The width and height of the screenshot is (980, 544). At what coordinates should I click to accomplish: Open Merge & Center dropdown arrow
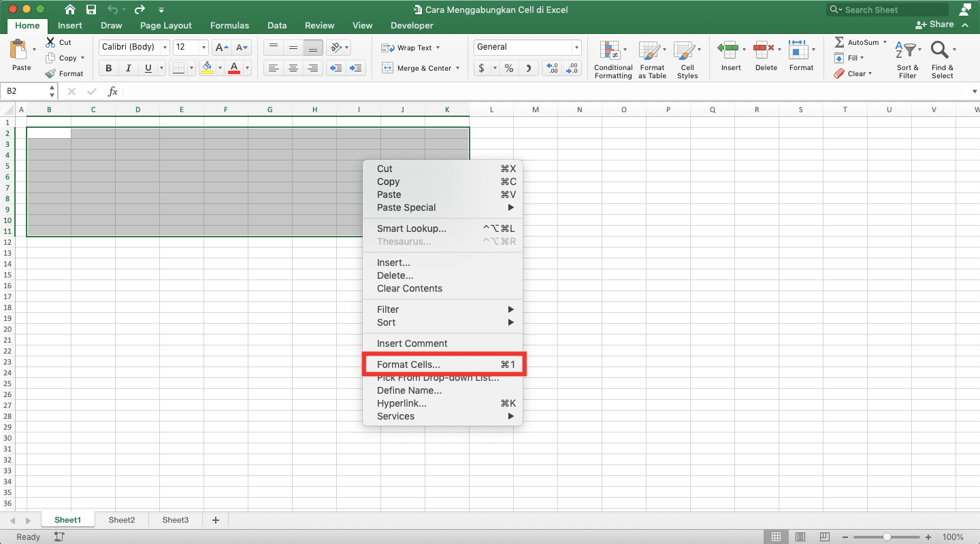(458, 68)
